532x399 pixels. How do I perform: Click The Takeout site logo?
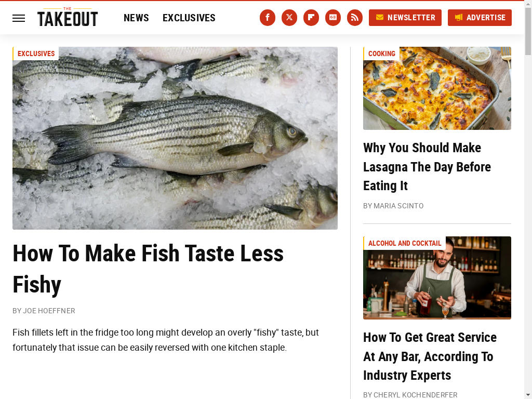68,17
